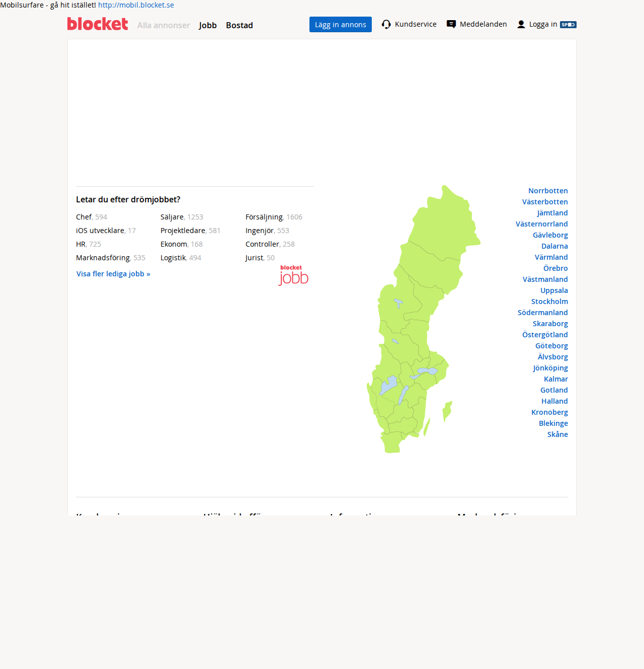Screen dimensions: 644x669
Task: Click the Kundservice headset icon
Action: pos(386,24)
